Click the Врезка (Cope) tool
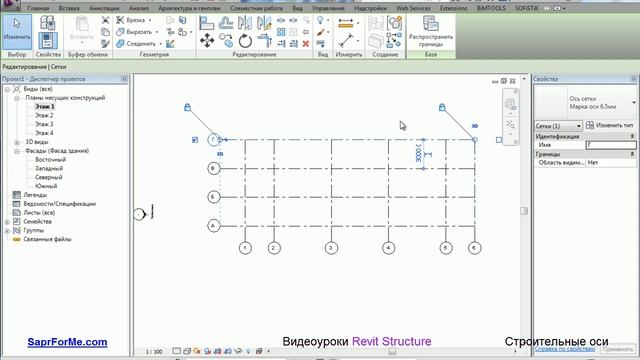Screen dimensions: 640x360 pos(131,20)
